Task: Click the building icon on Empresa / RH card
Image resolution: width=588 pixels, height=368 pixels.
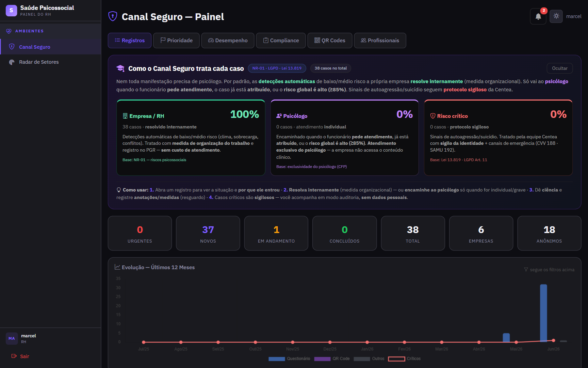Action: click(x=125, y=116)
